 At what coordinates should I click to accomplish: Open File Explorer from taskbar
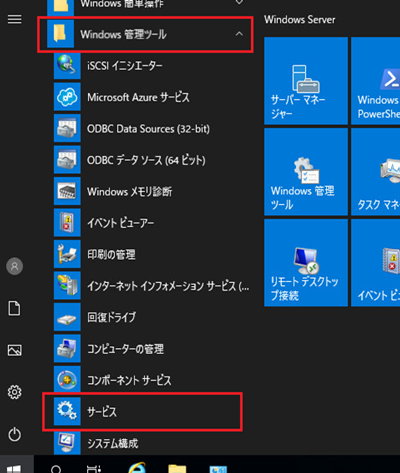click(177, 468)
